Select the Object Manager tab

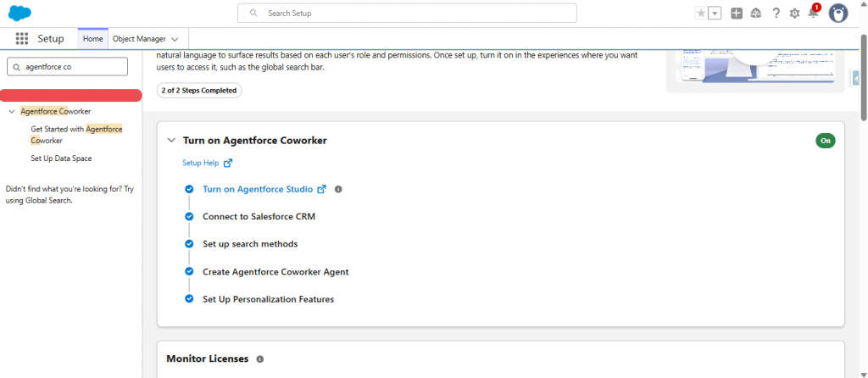(139, 39)
